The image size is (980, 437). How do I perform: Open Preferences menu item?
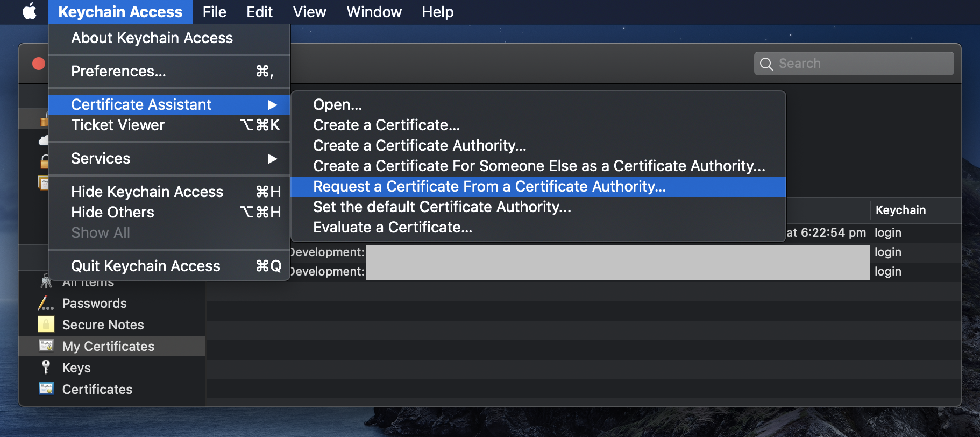point(169,71)
